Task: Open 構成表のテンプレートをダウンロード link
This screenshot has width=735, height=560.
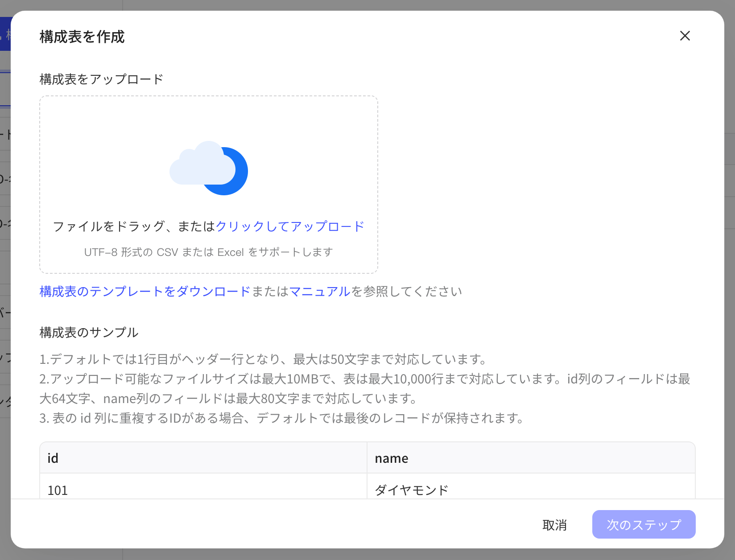Action: tap(145, 292)
